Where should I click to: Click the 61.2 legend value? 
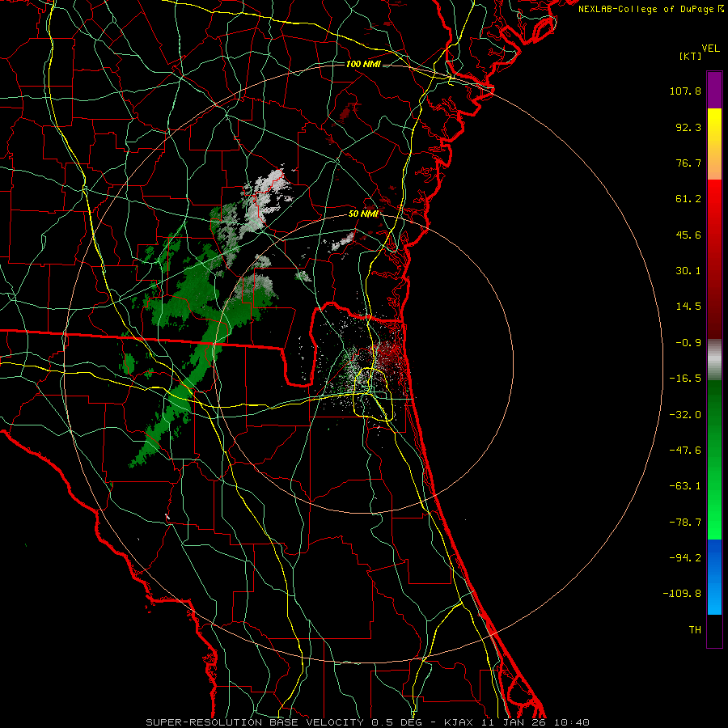point(688,199)
